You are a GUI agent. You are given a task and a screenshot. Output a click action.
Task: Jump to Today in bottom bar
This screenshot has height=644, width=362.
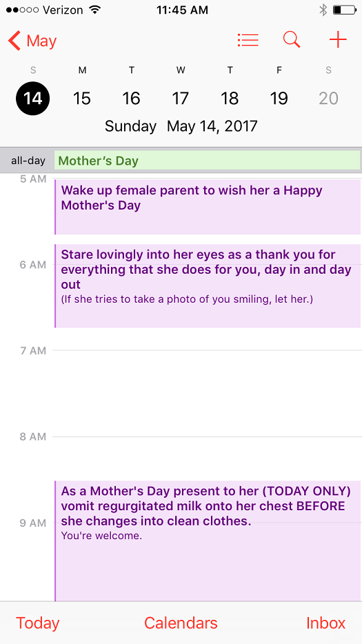pos(38,623)
